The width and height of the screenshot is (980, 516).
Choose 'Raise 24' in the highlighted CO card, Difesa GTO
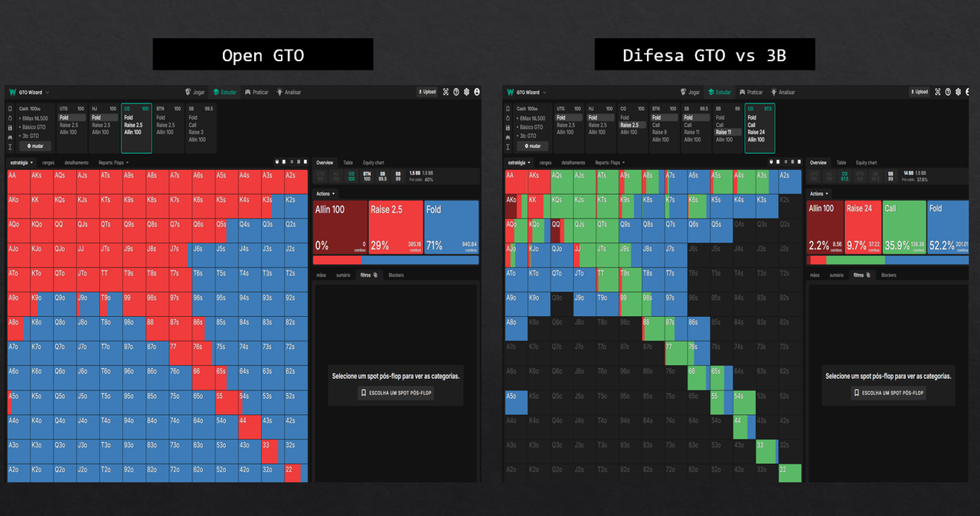[756, 132]
